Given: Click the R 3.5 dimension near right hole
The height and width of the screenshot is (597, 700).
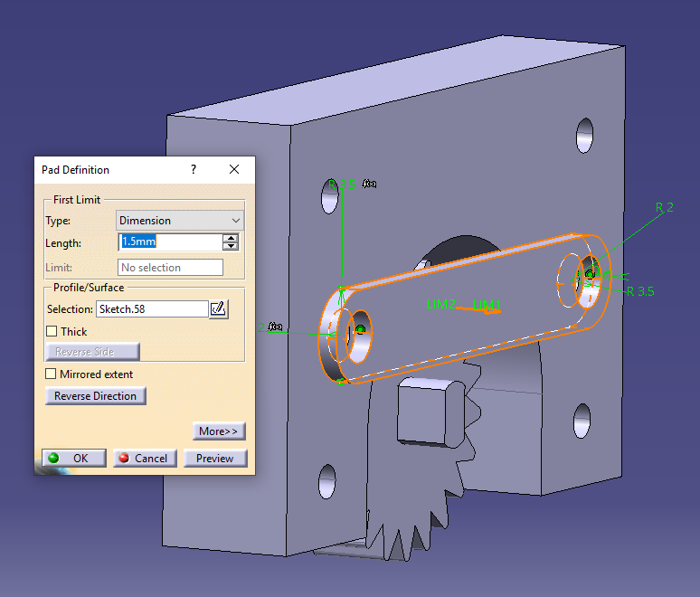Looking at the screenshot, I should click(x=640, y=291).
